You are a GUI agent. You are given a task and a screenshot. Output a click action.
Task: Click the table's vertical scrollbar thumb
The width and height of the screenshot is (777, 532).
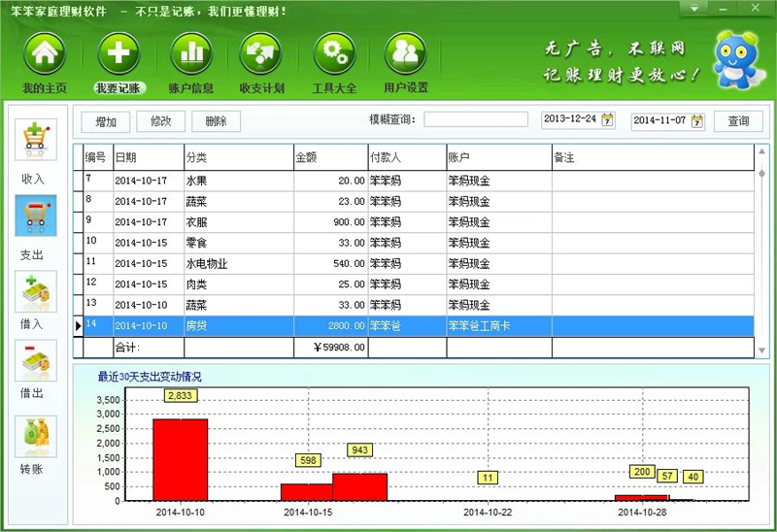761,174
